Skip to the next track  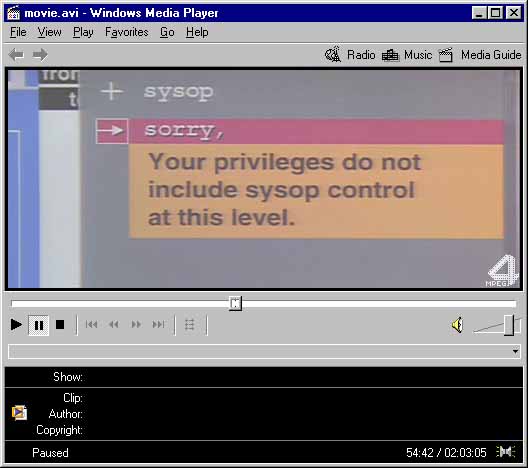click(x=158, y=325)
